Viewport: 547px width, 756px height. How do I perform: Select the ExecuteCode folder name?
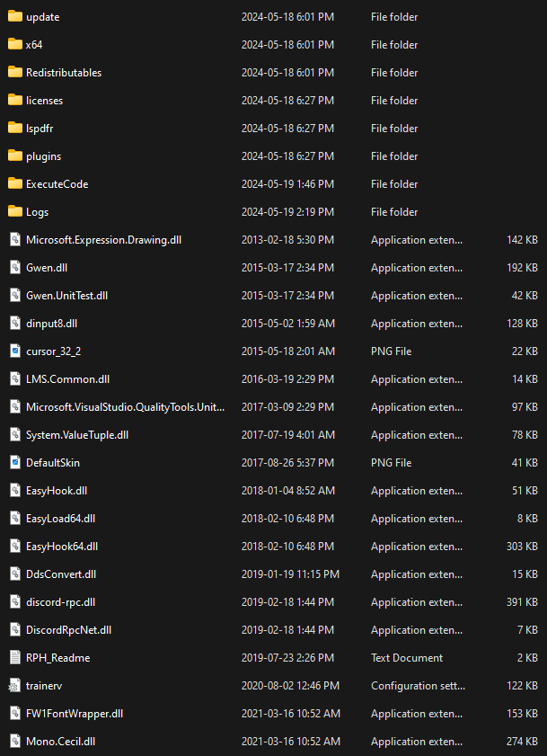57,183
